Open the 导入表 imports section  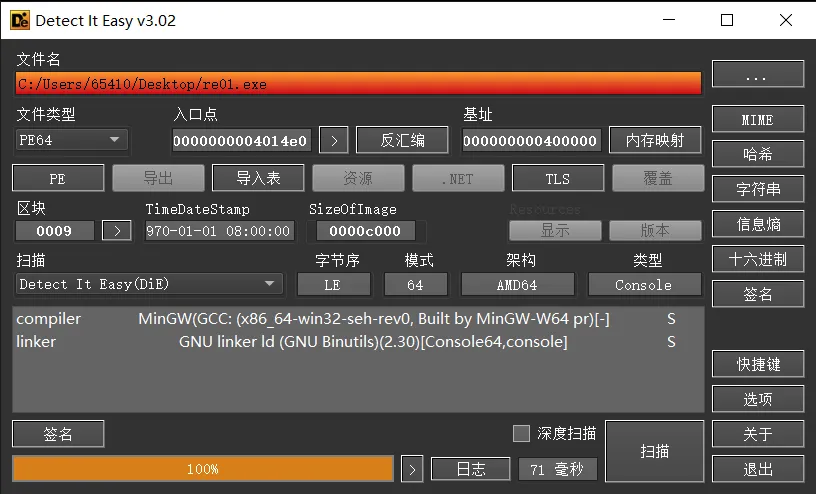[258, 178]
